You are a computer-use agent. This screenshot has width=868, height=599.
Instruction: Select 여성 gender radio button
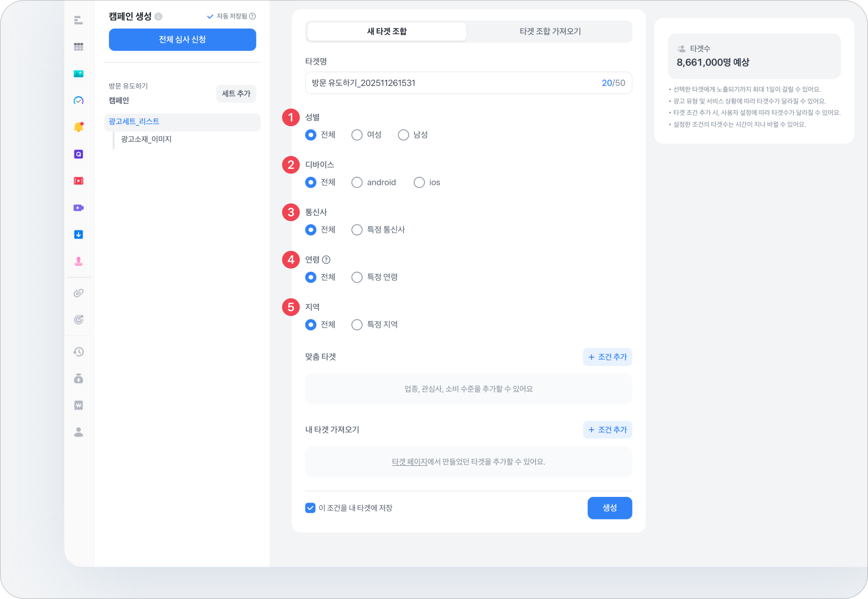357,135
